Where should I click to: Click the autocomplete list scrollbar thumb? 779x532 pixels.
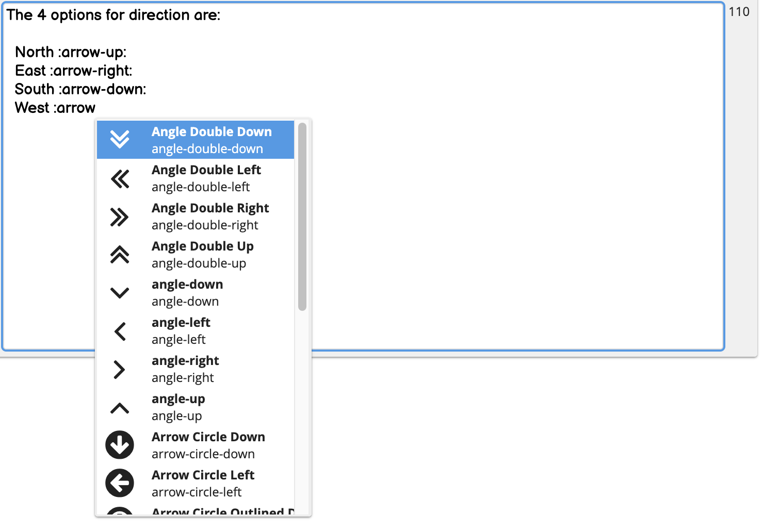point(302,217)
